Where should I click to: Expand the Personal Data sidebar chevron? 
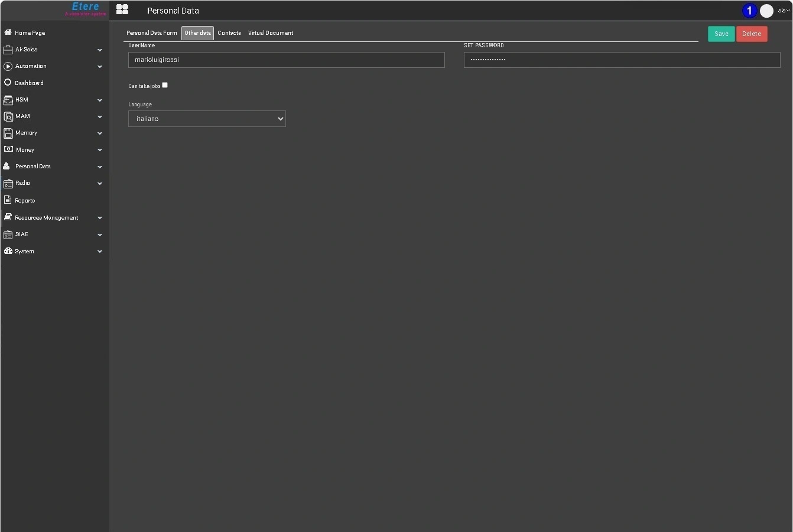(100, 167)
